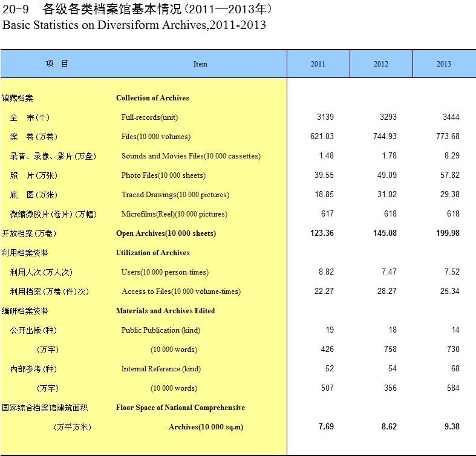The height and width of the screenshot is (456, 476).
Task: Select the 2013 Files value 773.68
Action: pos(448,136)
